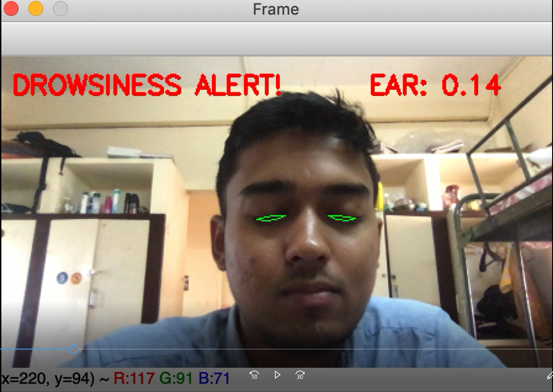Click the blue round sticker on the cabinet door

coord(62,277)
